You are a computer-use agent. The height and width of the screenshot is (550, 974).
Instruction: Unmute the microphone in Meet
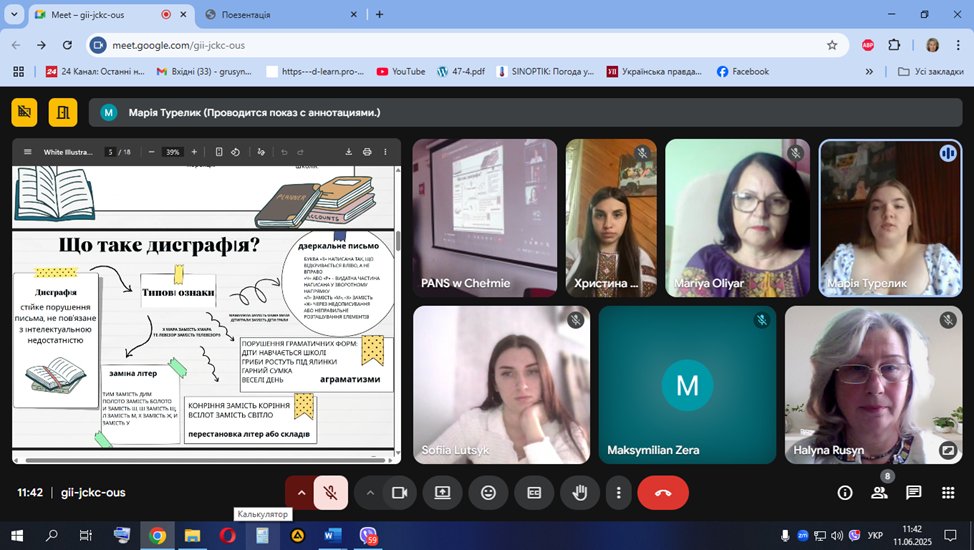click(330, 492)
